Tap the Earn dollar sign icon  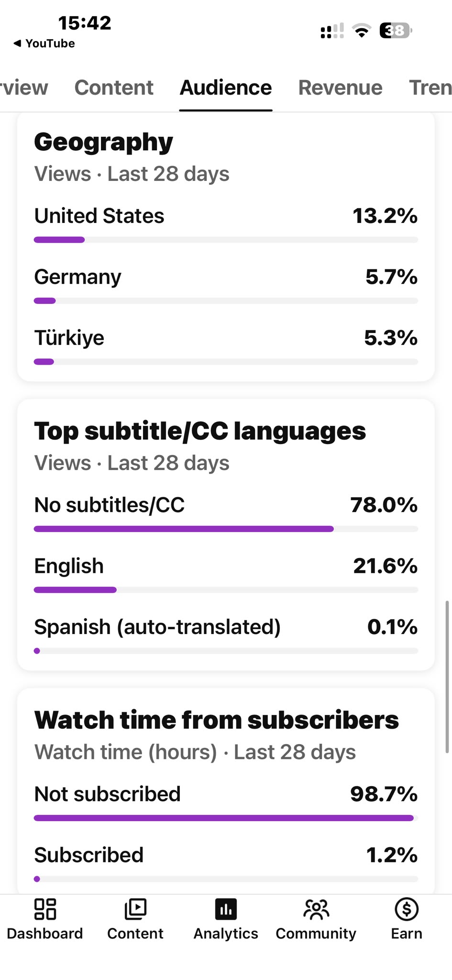click(407, 909)
